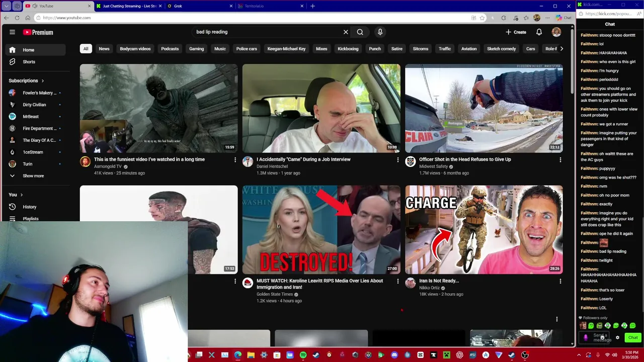Screen dimensions: 644x362
Task: Open Spotify from the taskbar
Action: (x=303, y=355)
